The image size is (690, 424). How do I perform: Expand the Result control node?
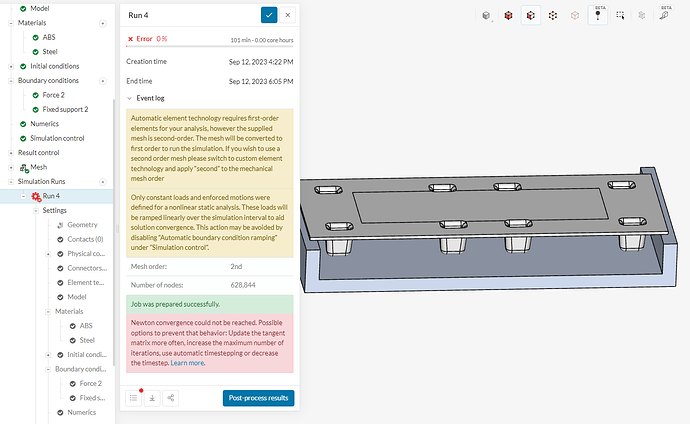(11, 153)
